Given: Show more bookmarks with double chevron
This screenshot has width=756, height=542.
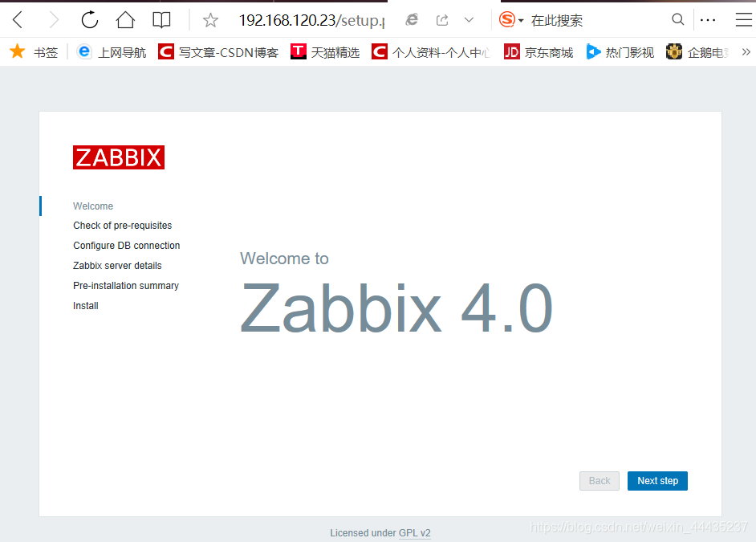Looking at the screenshot, I should tap(746, 51).
